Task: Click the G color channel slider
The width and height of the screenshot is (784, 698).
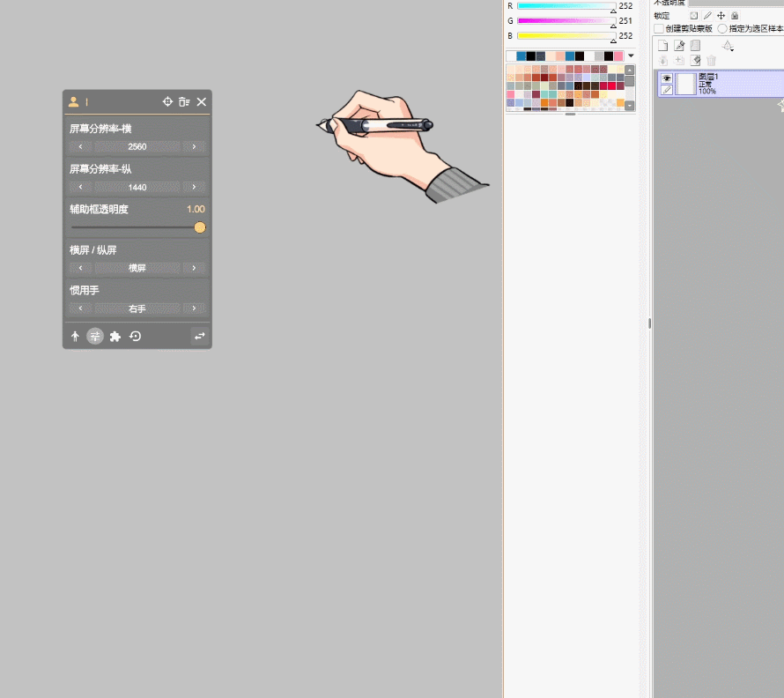Action: pos(566,21)
